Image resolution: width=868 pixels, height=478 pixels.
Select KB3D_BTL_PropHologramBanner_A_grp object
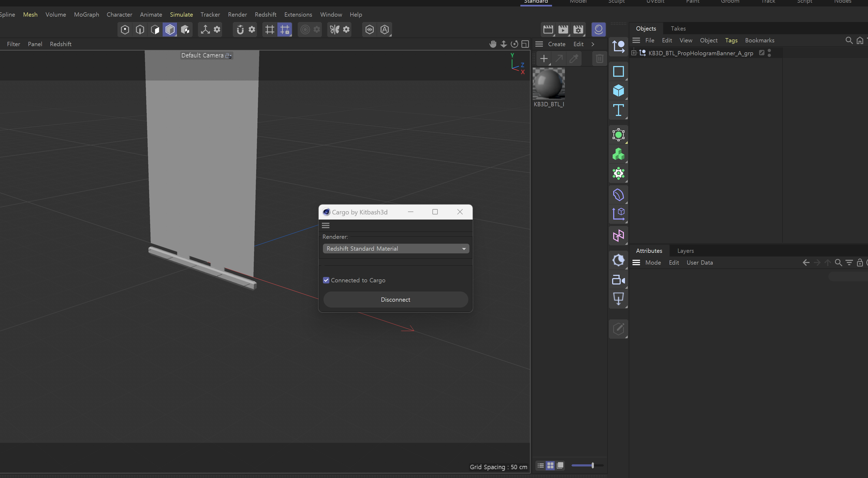tap(701, 53)
